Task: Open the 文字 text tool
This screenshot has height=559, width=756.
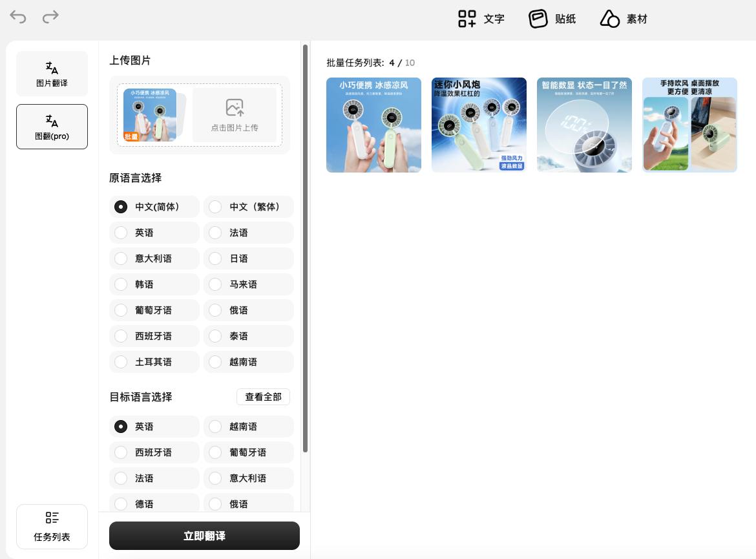Action: pyautogui.click(x=481, y=19)
